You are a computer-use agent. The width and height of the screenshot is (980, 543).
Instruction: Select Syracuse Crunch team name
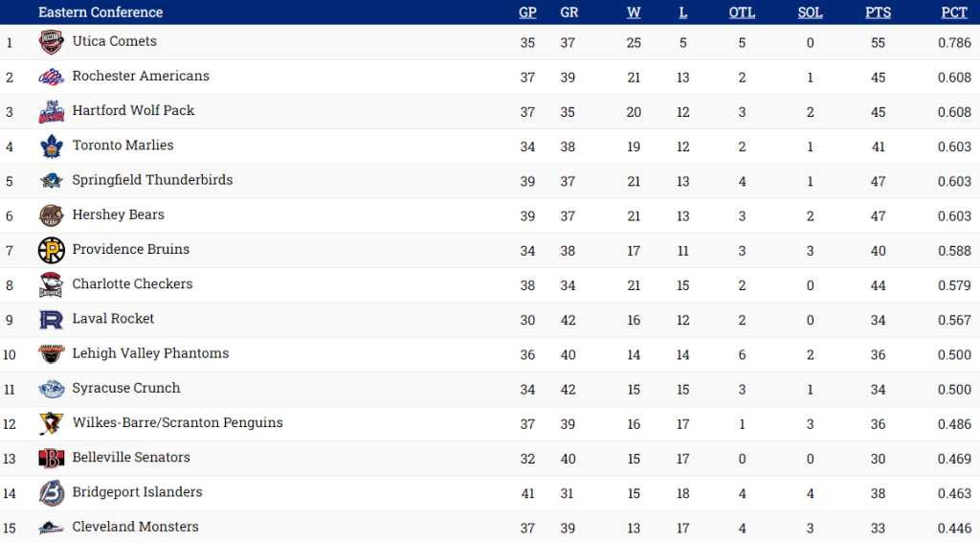coord(126,388)
